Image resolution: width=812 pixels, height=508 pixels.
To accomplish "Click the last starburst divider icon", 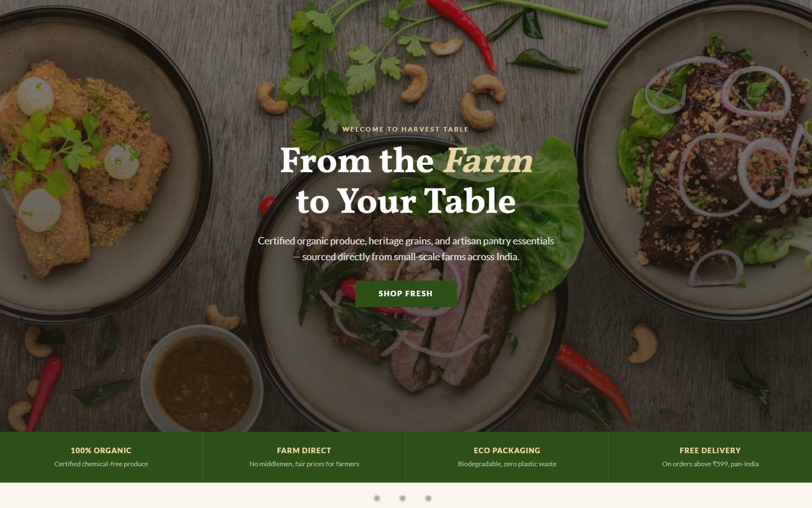I will (429, 498).
